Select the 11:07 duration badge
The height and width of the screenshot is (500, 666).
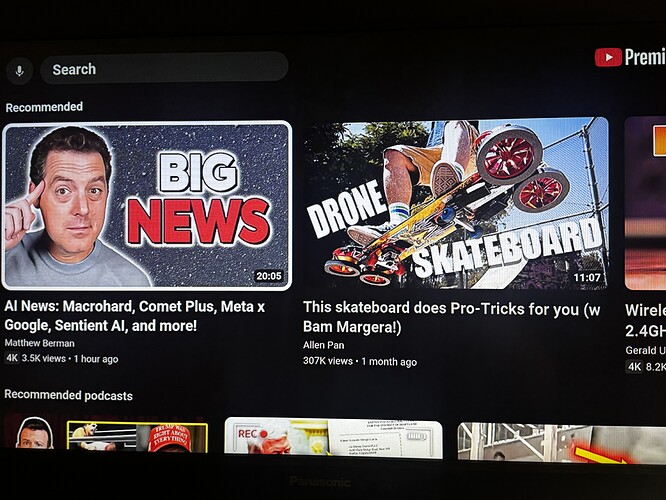coord(587,277)
